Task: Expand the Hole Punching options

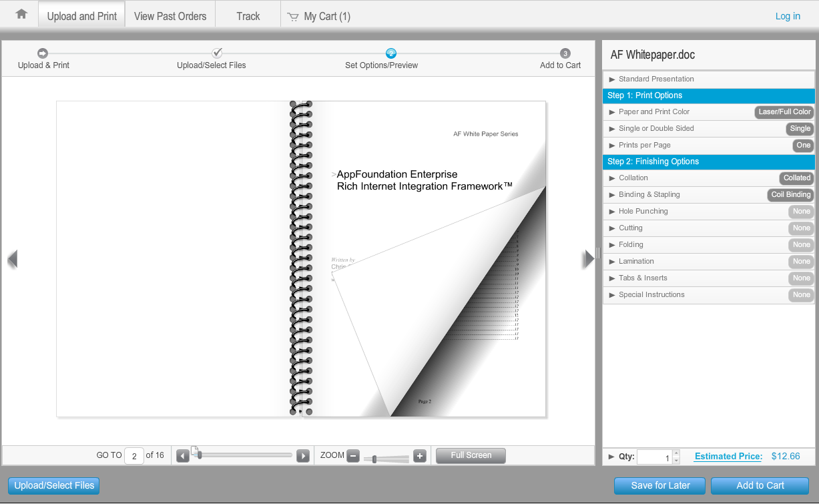Action: click(x=643, y=212)
